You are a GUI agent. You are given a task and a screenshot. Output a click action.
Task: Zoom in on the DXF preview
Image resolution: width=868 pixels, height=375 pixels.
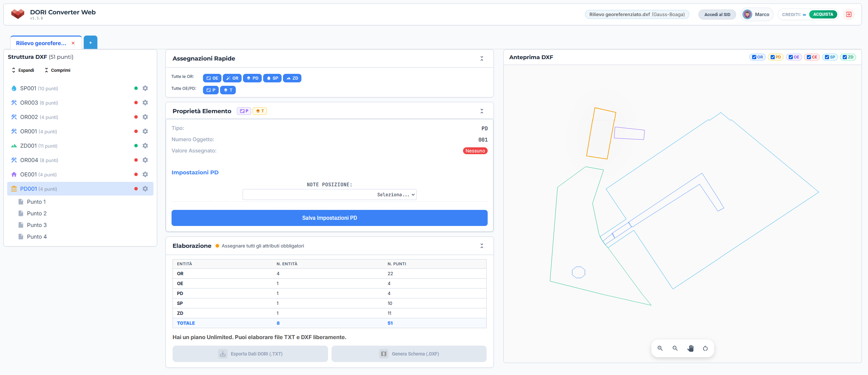[660, 348]
